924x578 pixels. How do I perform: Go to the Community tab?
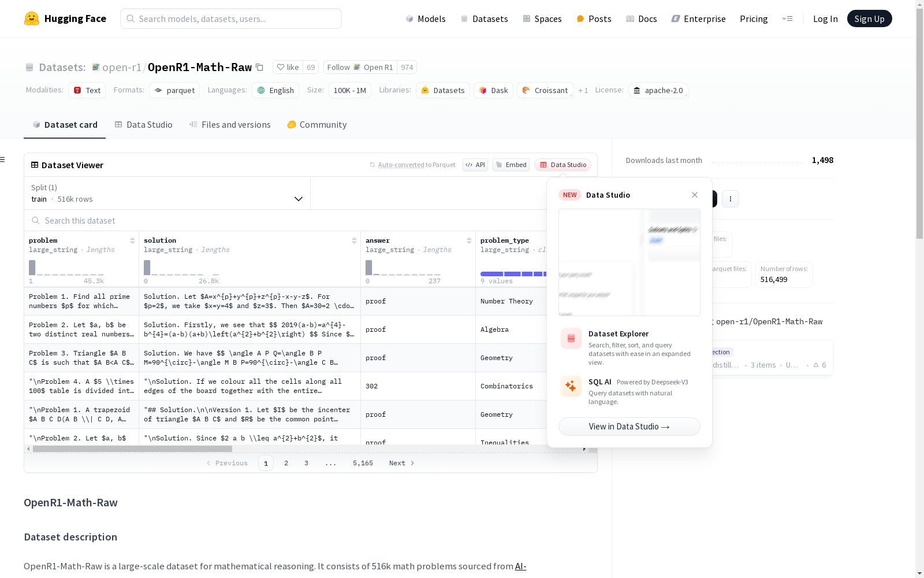click(x=317, y=125)
